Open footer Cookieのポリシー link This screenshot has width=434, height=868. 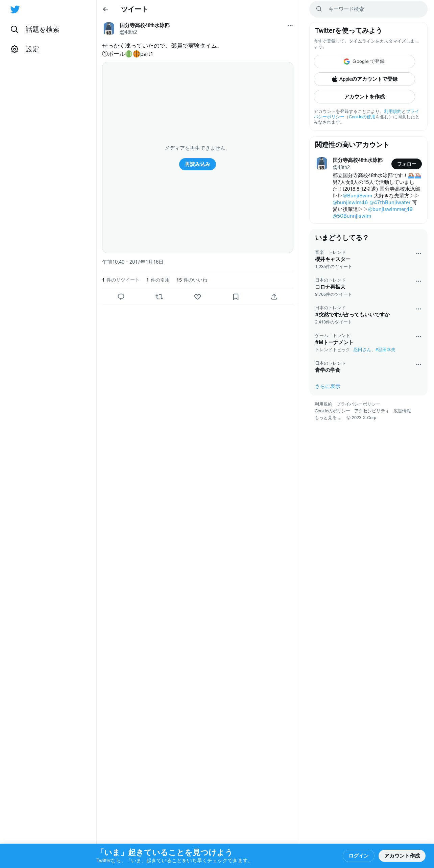(x=332, y=411)
